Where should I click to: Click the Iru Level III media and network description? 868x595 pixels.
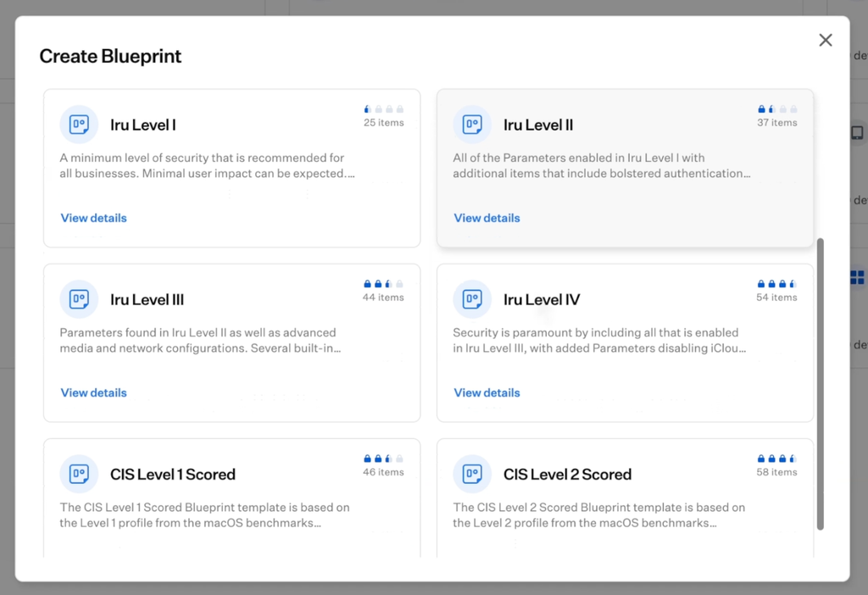(x=200, y=341)
